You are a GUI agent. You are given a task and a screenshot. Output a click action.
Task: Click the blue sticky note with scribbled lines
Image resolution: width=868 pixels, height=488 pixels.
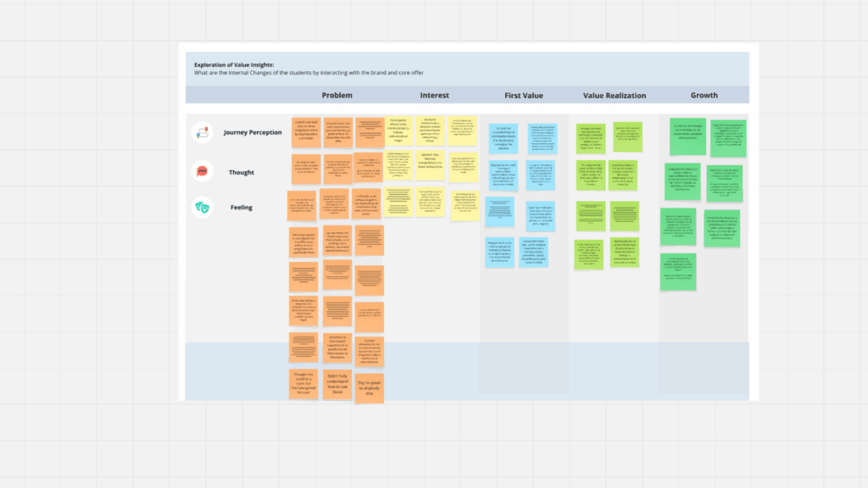coord(500,211)
